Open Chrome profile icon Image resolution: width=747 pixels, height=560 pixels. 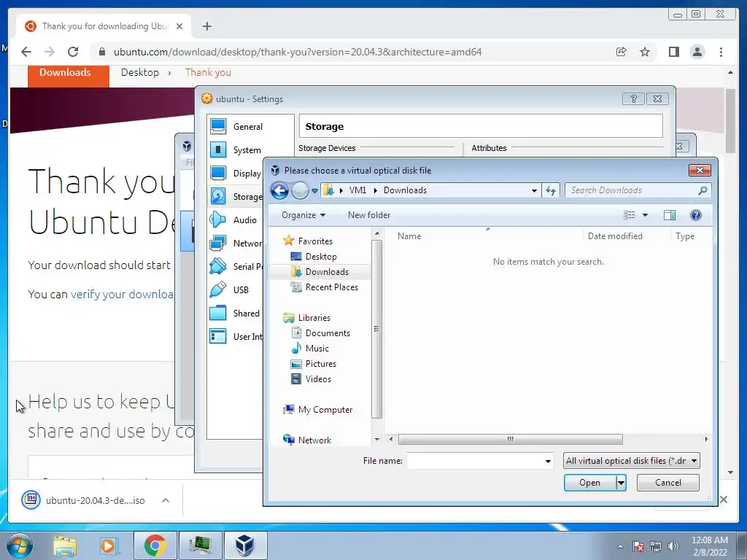(697, 52)
